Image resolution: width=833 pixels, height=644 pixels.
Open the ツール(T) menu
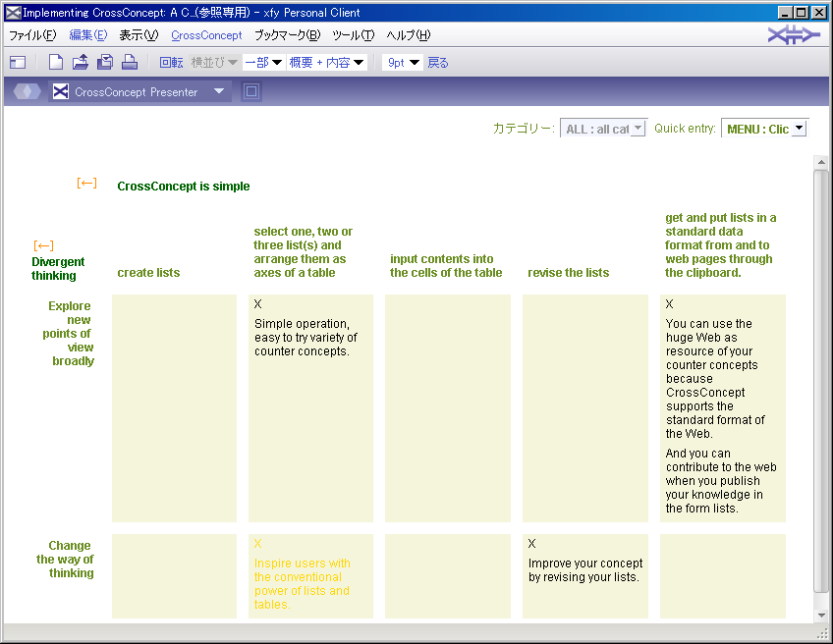coord(354,35)
